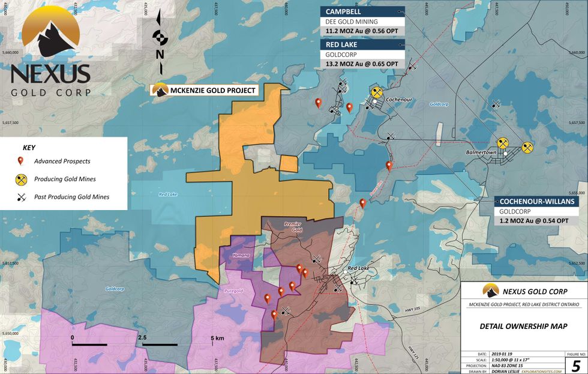Select the producing mine icon above Balmertown label
Viewport: 588px width, 374px height.
click(x=503, y=143)
